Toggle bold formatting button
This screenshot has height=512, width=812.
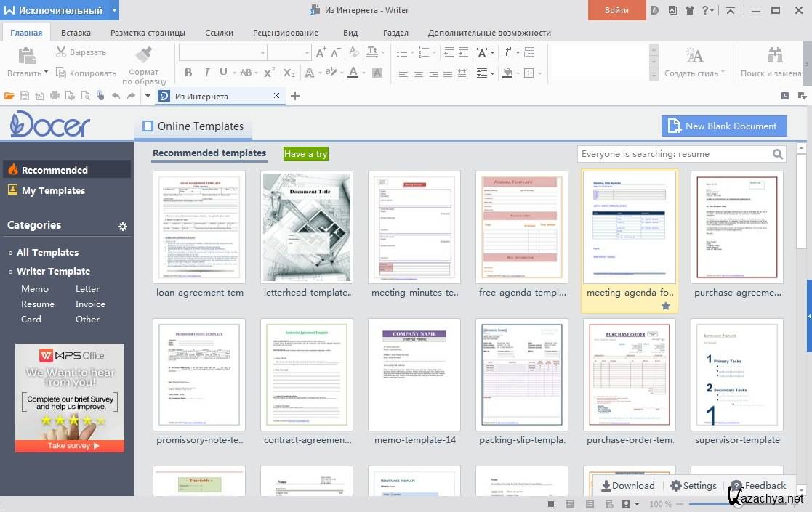point(188,73)
